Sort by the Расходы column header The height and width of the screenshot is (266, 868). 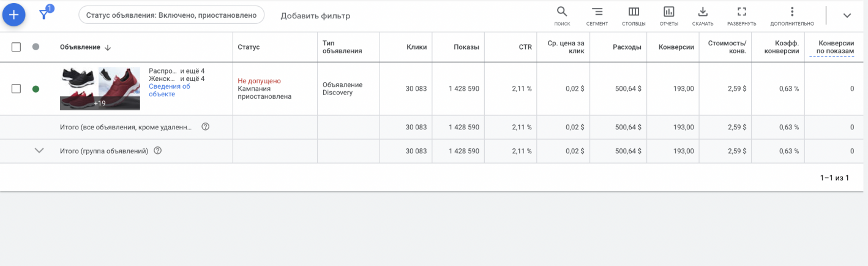point(627,47)
